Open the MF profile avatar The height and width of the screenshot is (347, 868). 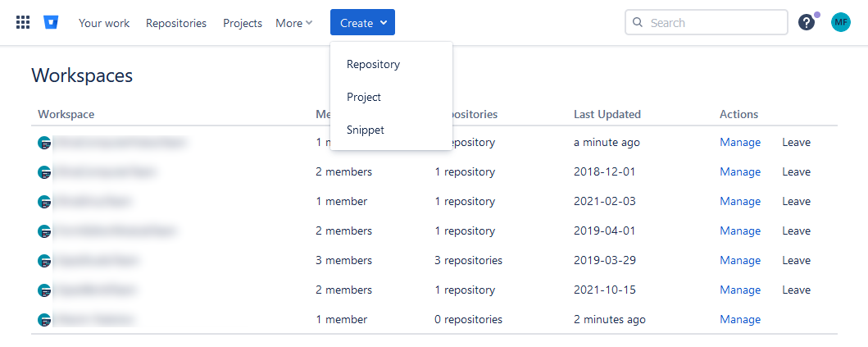(x=840, y=23)
